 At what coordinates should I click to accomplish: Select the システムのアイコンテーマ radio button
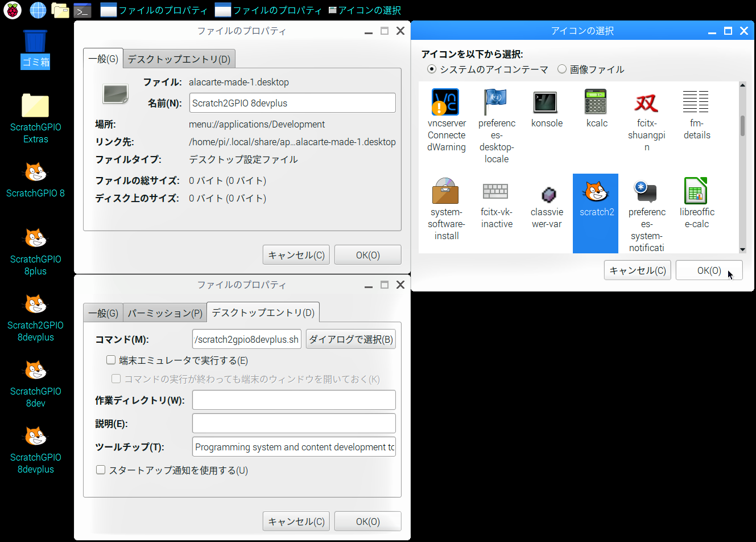click(432, 69)
